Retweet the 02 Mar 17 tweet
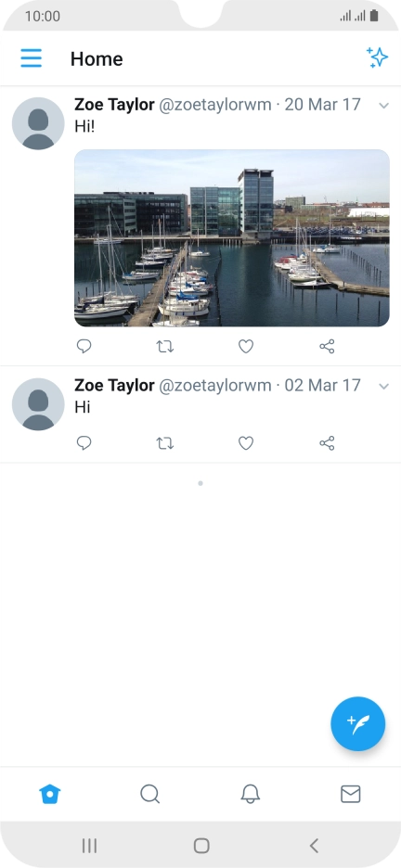The width and height of the screenshot is (401, 868). click(x=164, y=443)
